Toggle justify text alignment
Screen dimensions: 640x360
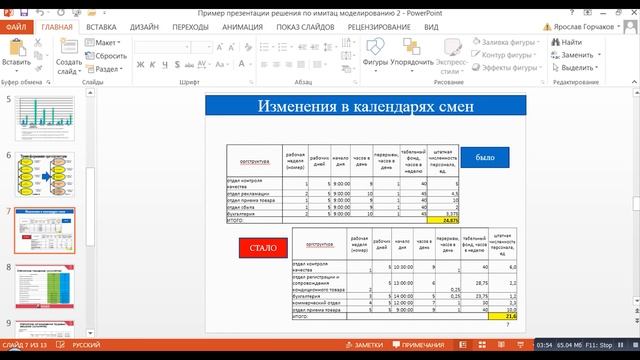[x=301, y=64]
